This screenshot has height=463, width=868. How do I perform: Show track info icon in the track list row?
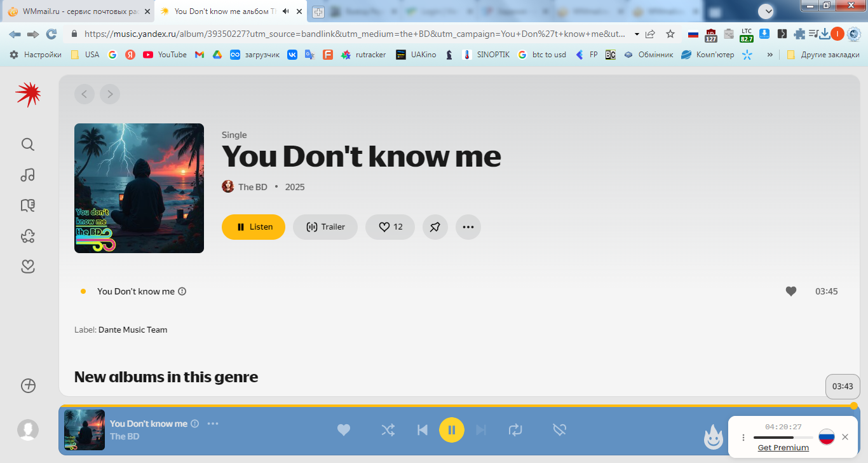182,291
